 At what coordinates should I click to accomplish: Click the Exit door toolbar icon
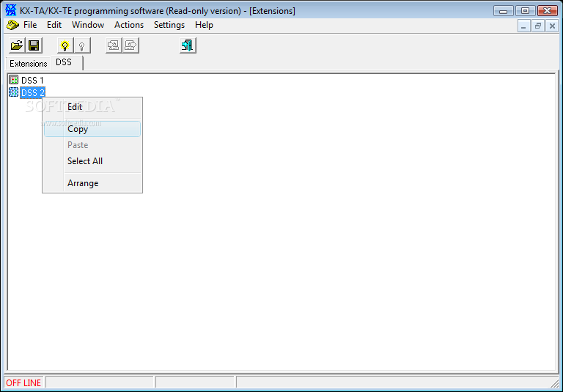tap(188, 45)
